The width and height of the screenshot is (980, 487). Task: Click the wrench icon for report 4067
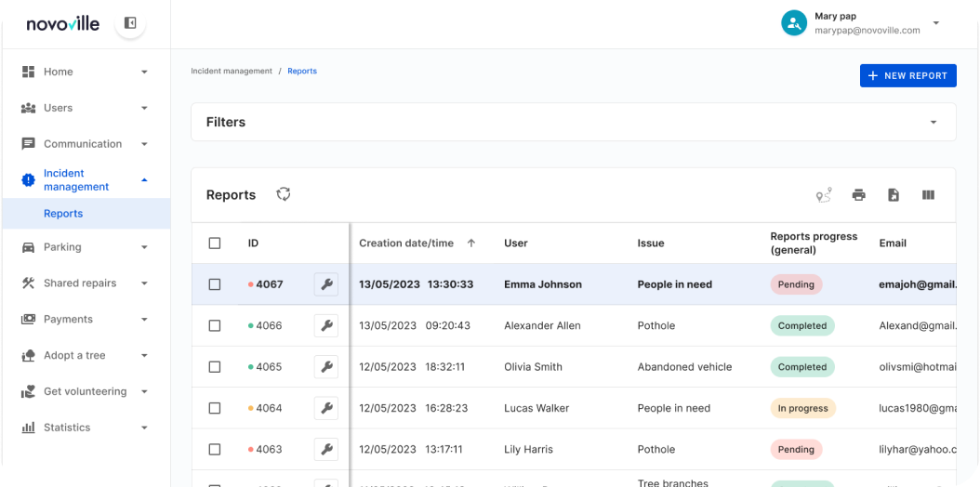click(x=326, y=284)
